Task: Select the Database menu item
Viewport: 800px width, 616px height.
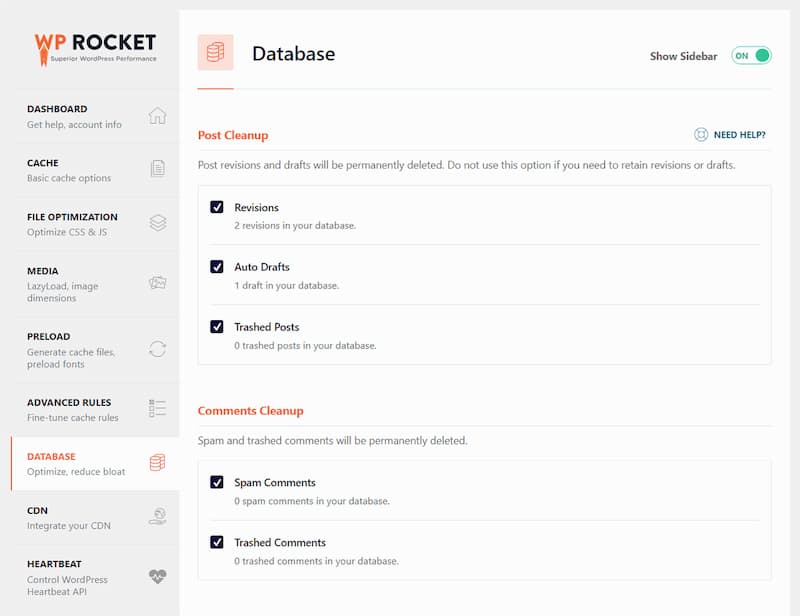Action: click(x=95, y=463)
